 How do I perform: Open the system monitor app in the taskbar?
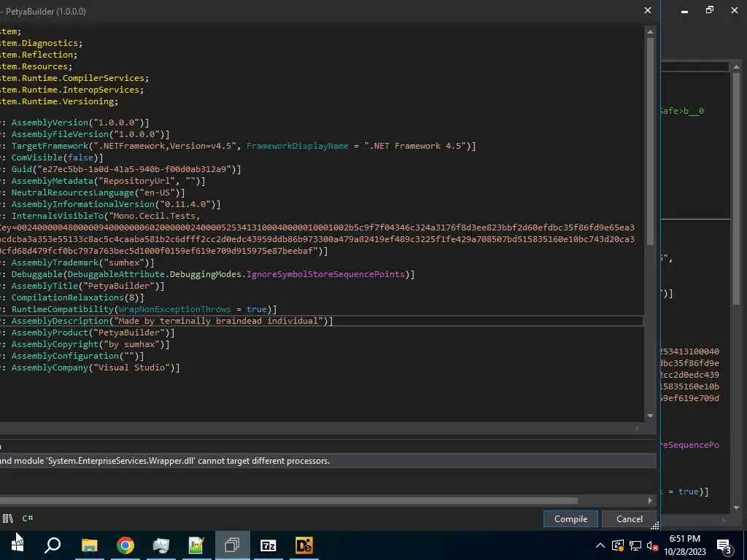pyautogui.click(x=161, y=545)
